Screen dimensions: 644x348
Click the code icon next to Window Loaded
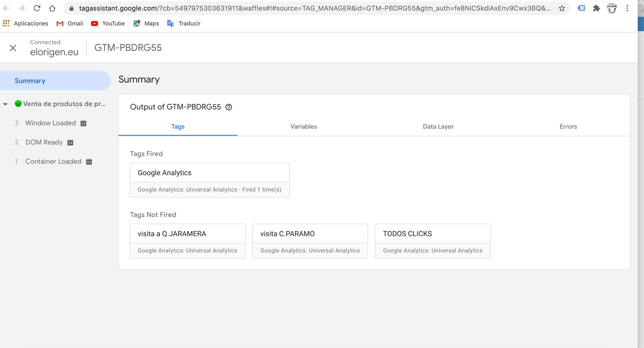point(83,124)
